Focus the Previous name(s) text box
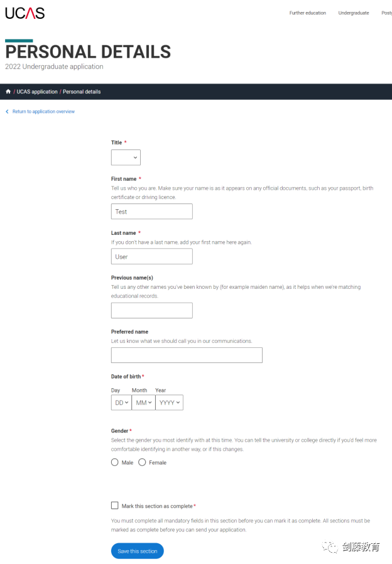Image resolution: width=392 pixels, height=564 pixels. coord(152,310)
